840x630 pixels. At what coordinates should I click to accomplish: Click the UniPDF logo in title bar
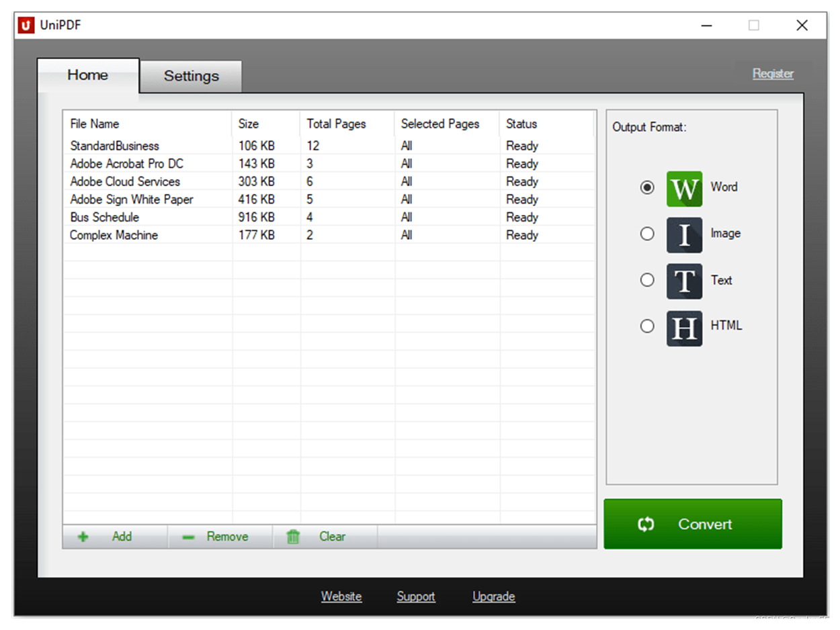click(26, 26)
